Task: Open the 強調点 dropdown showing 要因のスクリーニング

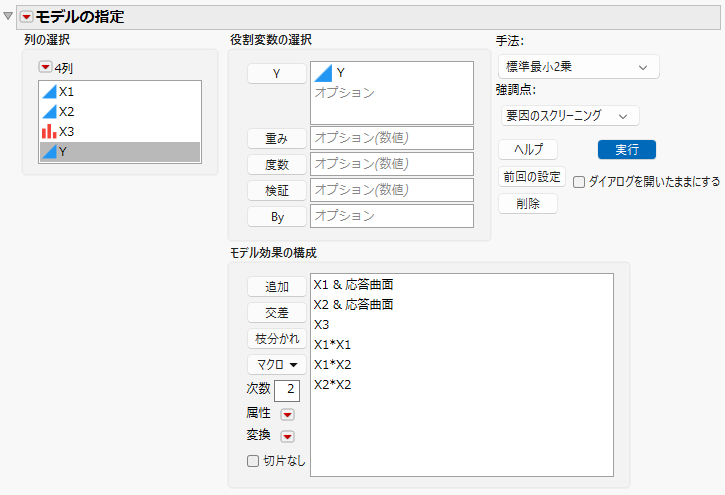Action: coord(570,116)
